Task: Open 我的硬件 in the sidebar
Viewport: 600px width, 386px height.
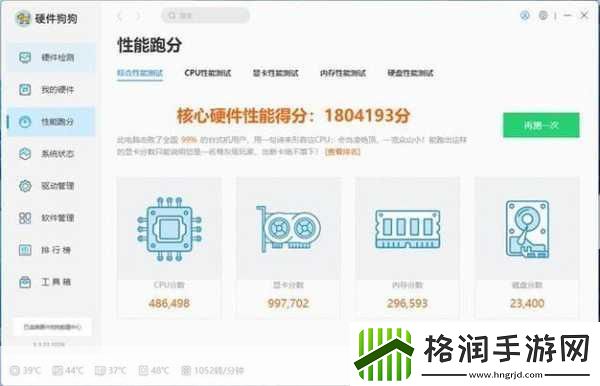Action: pyautogui.click(x=51, y=90)
